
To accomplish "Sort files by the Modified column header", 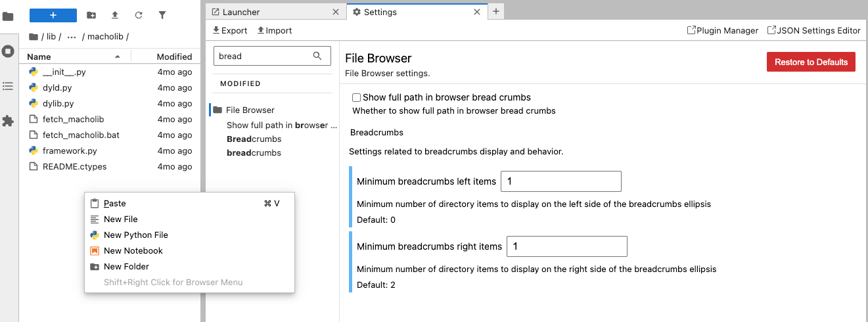I will click(166, 57).
